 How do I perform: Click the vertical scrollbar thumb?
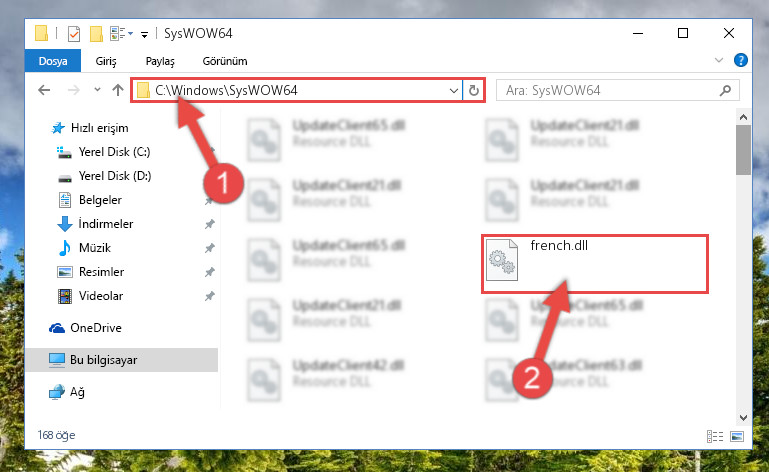pos(743,150)
